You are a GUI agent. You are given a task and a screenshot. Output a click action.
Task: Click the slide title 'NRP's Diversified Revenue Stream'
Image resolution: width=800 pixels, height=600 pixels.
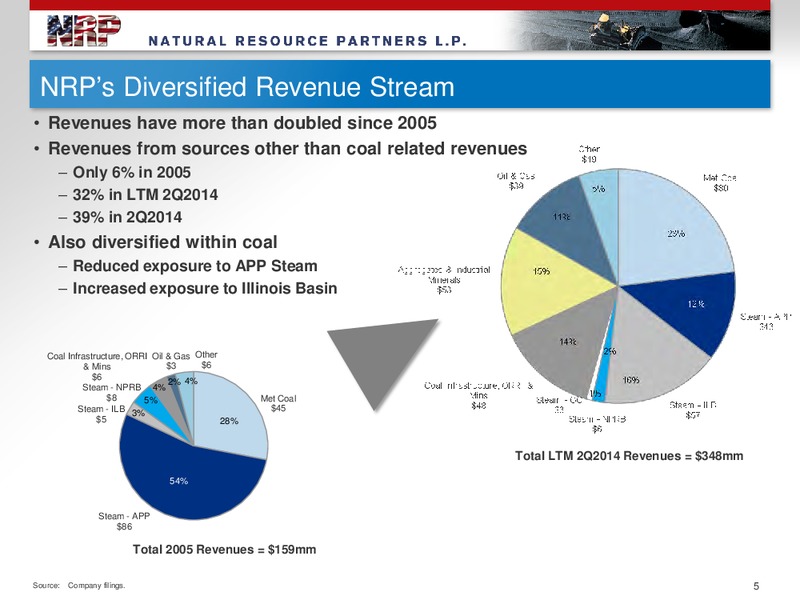[x=247, y=86]
